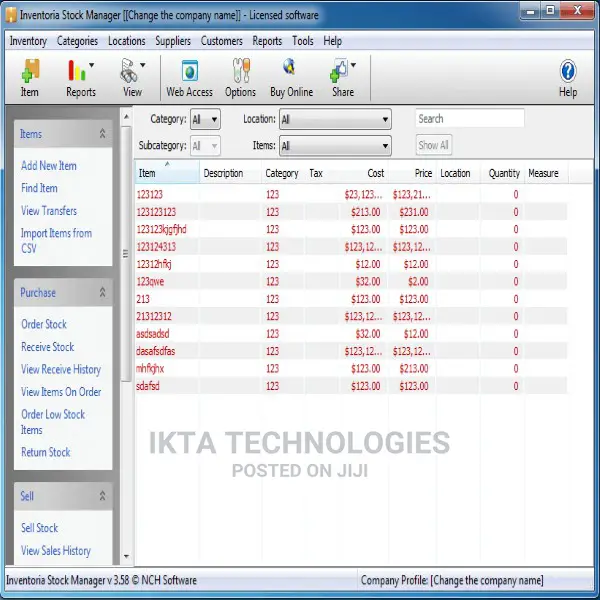600x600 pixels.
Task: Open Reports toolbar dropdown arrow
Action: point(92,65)
